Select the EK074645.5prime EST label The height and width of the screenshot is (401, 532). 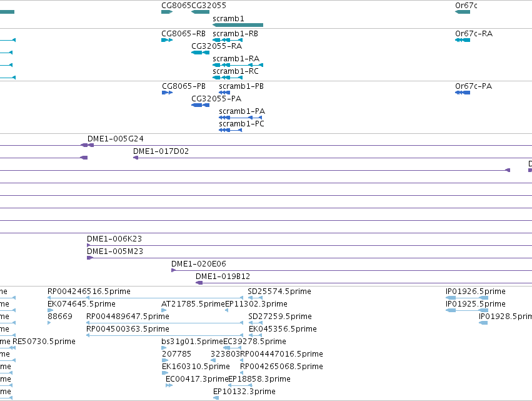(81, 304)
